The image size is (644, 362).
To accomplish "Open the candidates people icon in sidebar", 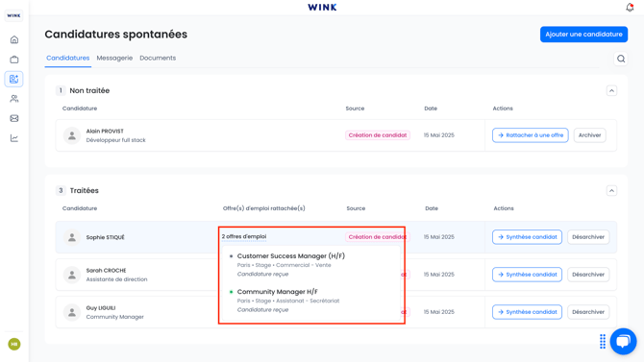I will pos(14,99).
